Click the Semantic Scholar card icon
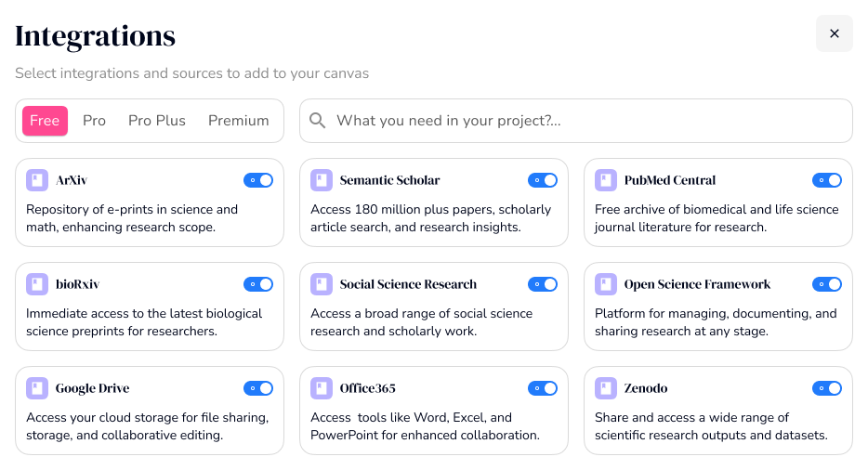 pos(322,180)
